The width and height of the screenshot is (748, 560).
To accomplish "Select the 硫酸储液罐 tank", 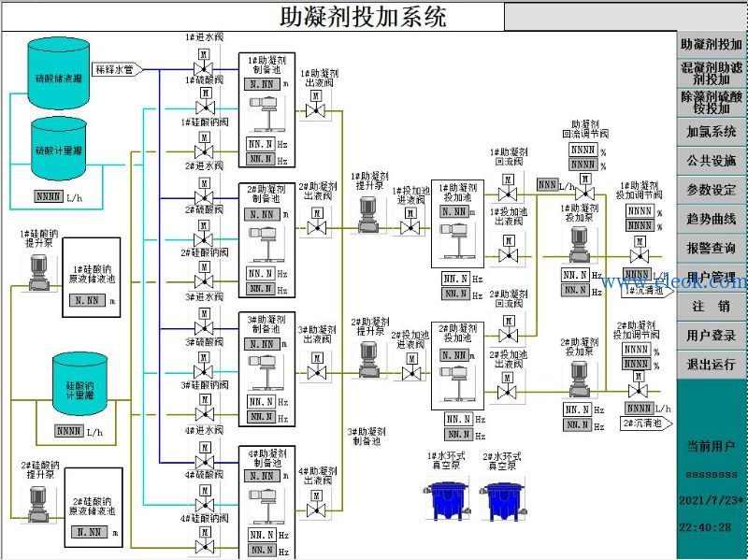I will pos(58,74).
